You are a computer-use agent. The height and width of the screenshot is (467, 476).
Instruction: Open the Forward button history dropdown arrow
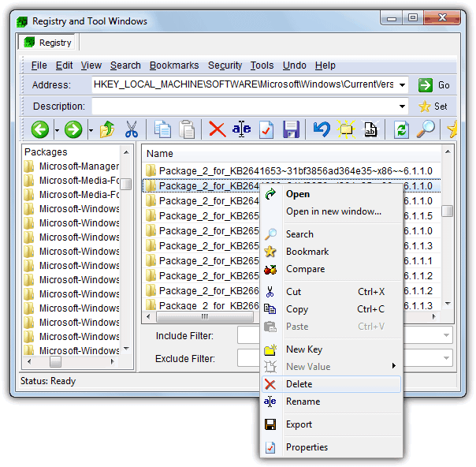click(x=91, y=130)
